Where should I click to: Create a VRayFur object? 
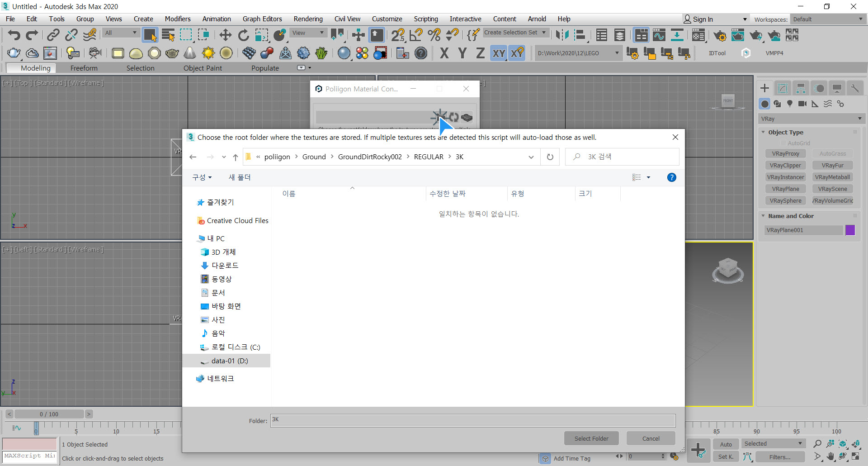click(833, 166)
